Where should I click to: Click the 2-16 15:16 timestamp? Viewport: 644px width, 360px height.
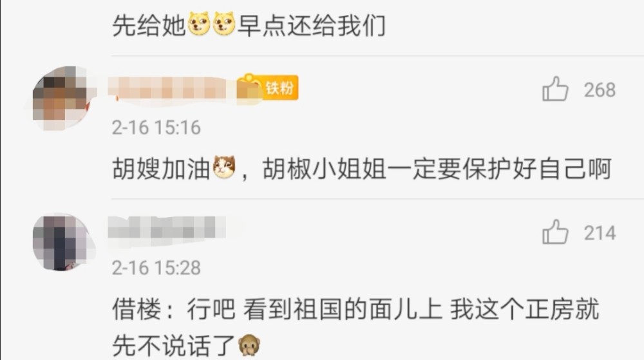click(x=156, y=128)
